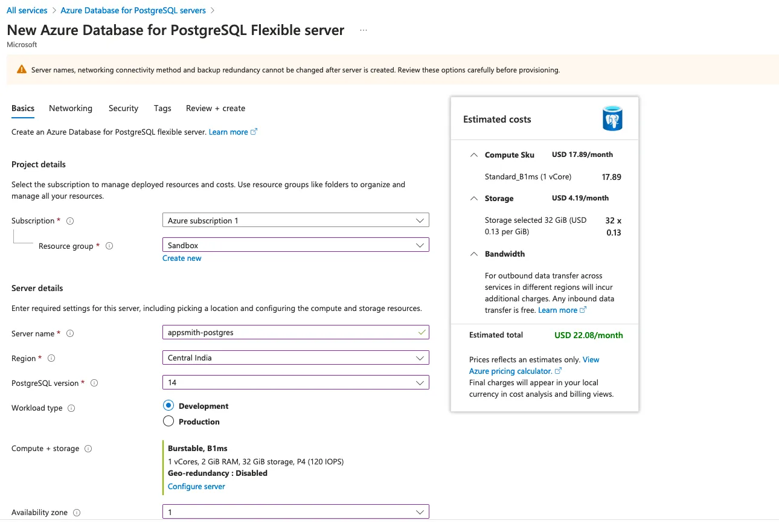Expand the PostgreSQL version dropdown
This screenshot has width=779, height=532.
[x=295, y=383]
